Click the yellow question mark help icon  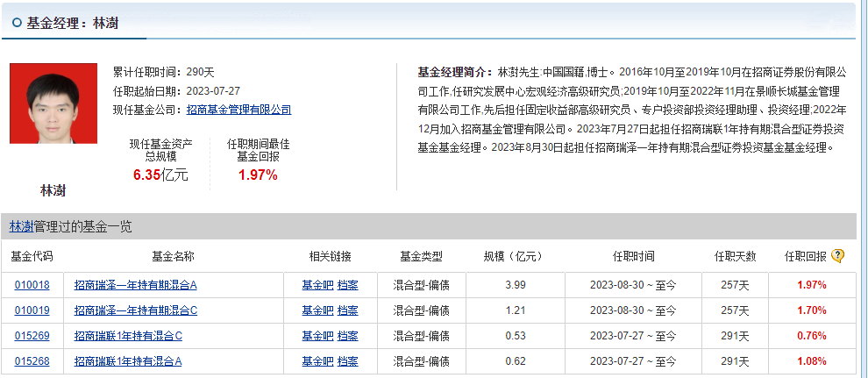coord(838,256)
